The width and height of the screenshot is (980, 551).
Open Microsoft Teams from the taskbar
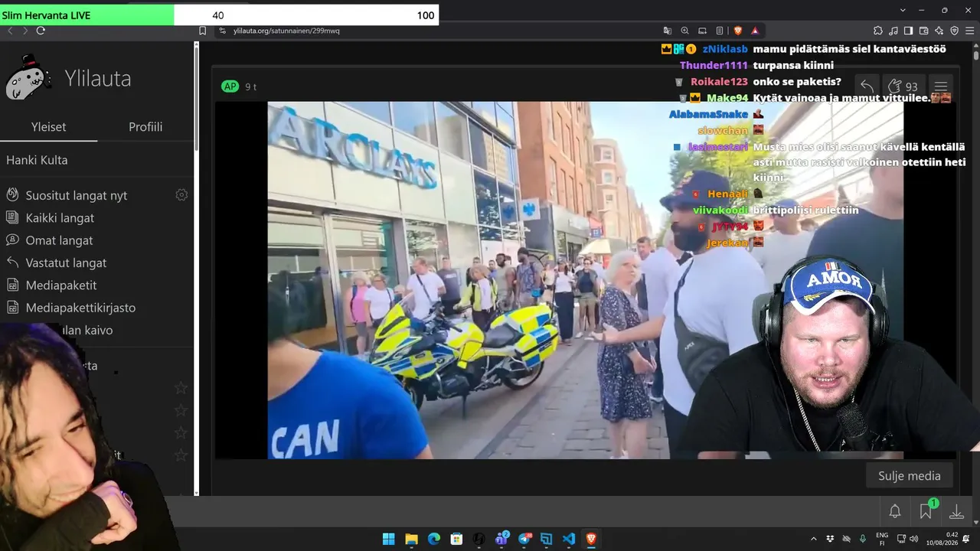(x=501, y=539)
